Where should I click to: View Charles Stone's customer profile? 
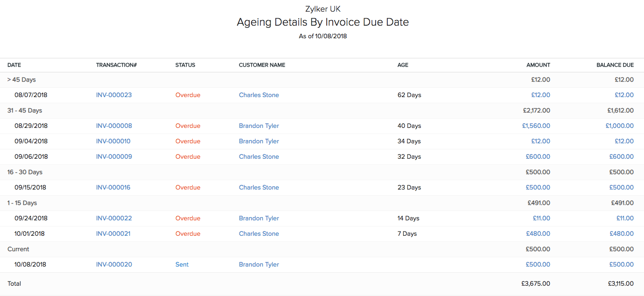tap(259, 95)
